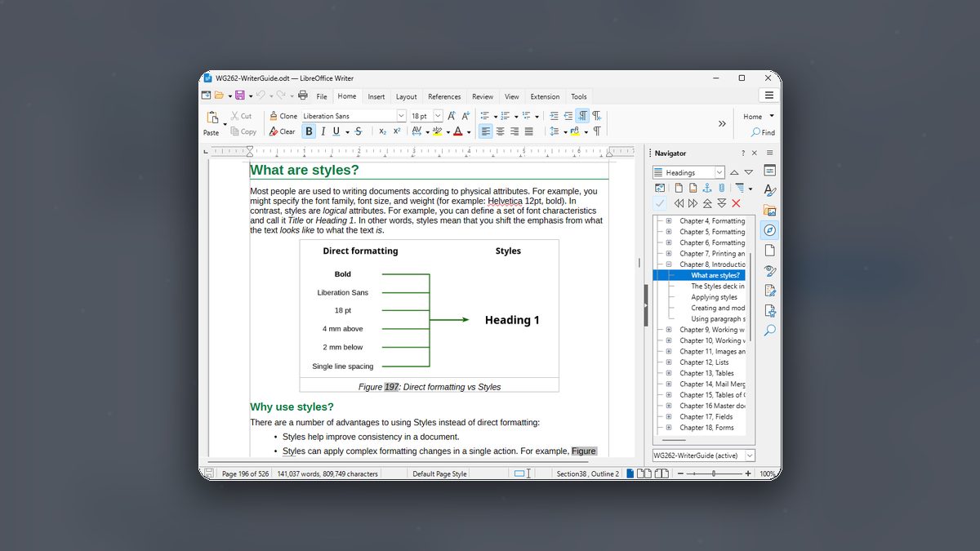The width and height of the screenshot is (980, 551).
Task: Switch to single-page view in status bar
Action: pyautogui.click(x=630, y=473)
